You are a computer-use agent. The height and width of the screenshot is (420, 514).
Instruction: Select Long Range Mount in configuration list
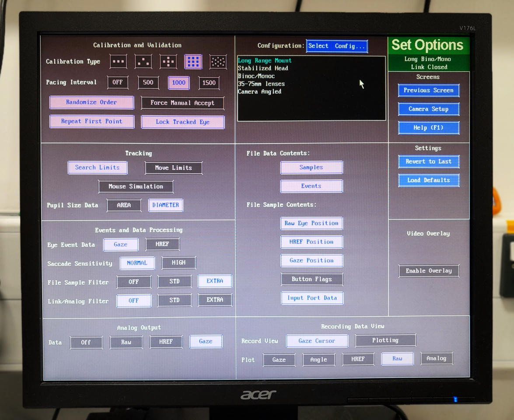click(x=265, y=61)
